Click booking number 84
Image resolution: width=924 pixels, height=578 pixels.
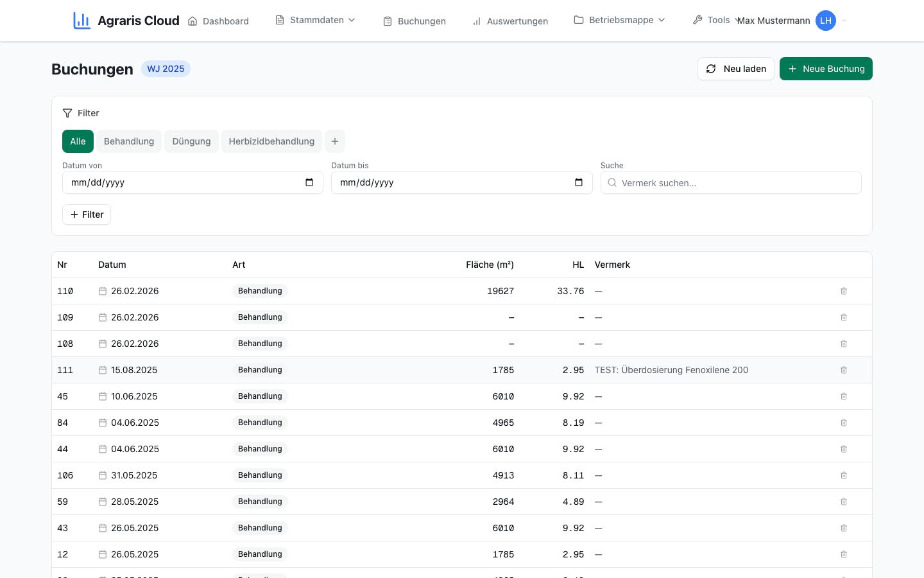click(62, 423)
